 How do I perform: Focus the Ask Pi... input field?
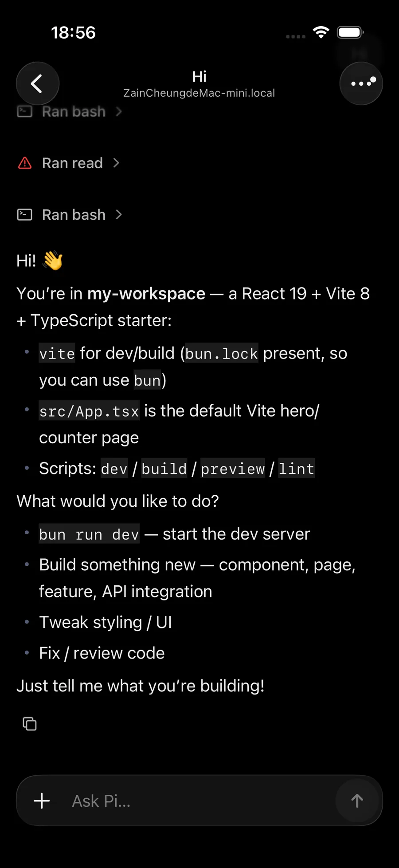click(199, 801)
